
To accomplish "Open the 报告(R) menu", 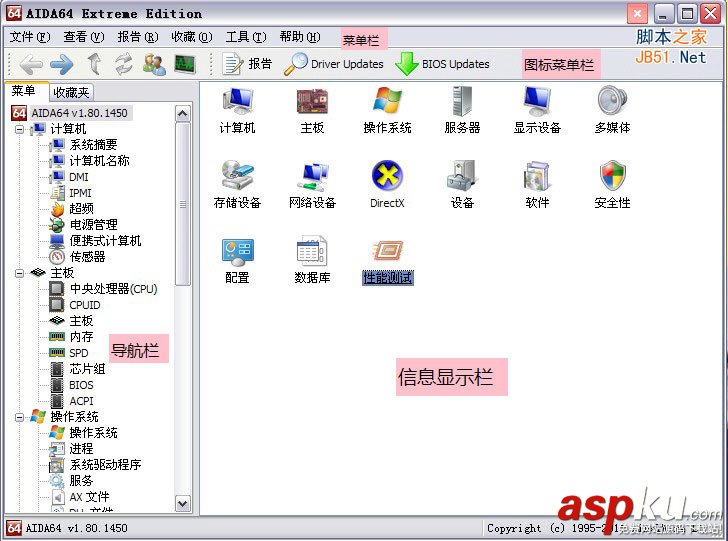I will pyautogui.click(x=138, y=37).
